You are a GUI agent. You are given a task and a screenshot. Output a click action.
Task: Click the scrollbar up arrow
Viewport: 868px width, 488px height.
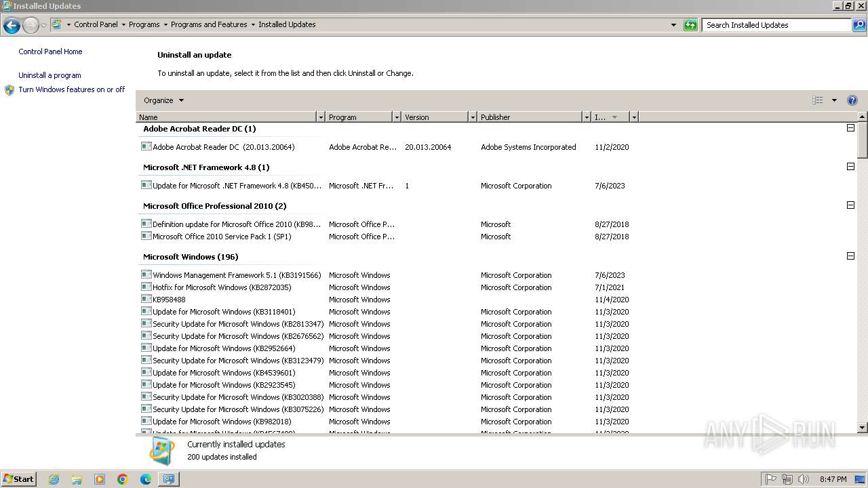click(863, 117)
